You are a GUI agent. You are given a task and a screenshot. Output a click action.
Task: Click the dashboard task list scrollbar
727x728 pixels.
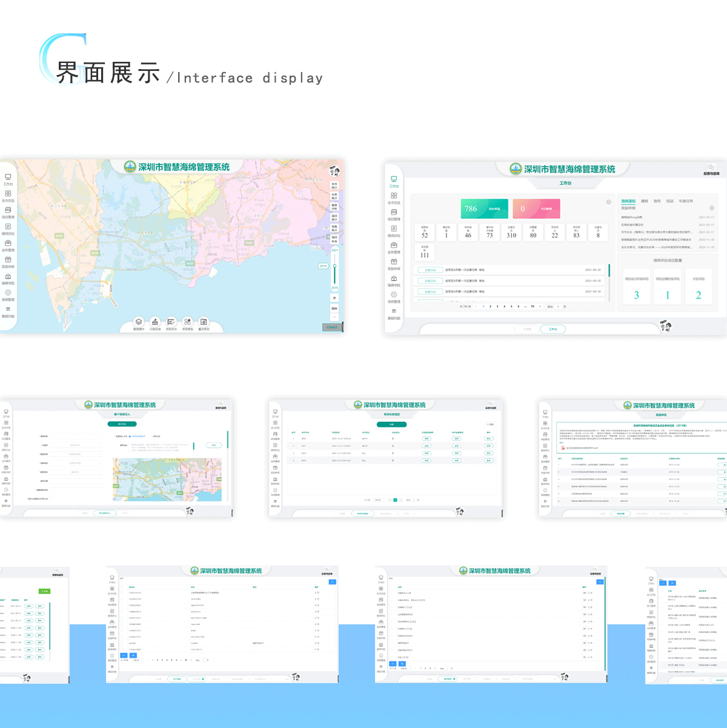coord(609,270)
